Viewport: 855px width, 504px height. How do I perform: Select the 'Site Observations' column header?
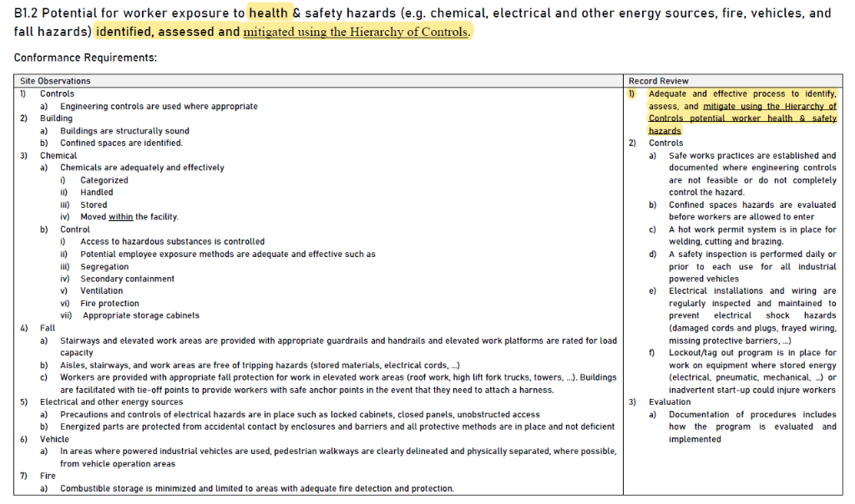coord(55,81)
